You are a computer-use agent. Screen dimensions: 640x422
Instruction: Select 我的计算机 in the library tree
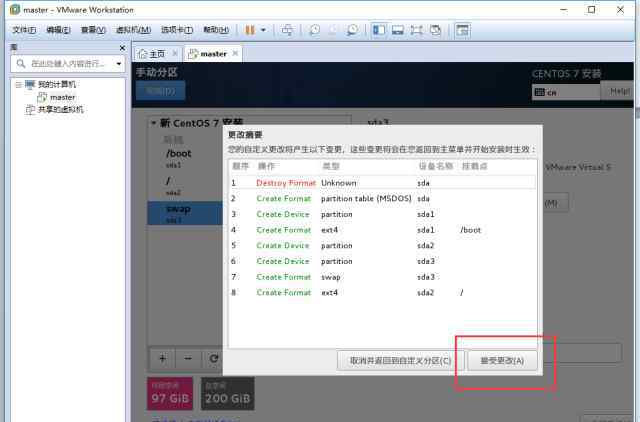click(56, 84)
